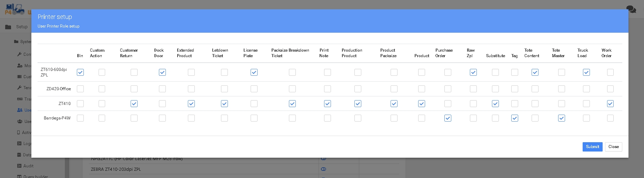The height and width of the screenshot is (178, 644).
Task: Click the Customer Return column header
Action: 129,53
